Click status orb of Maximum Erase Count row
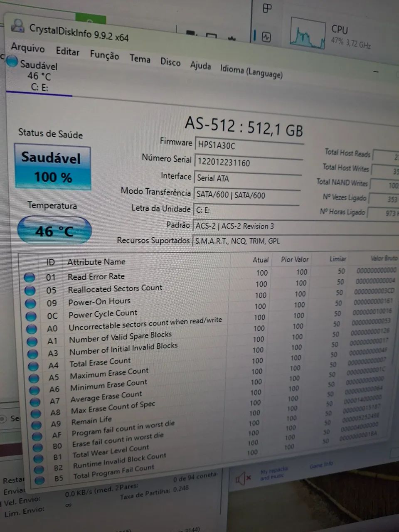Viewport: 399px width, 532px height. pos(34,378)
